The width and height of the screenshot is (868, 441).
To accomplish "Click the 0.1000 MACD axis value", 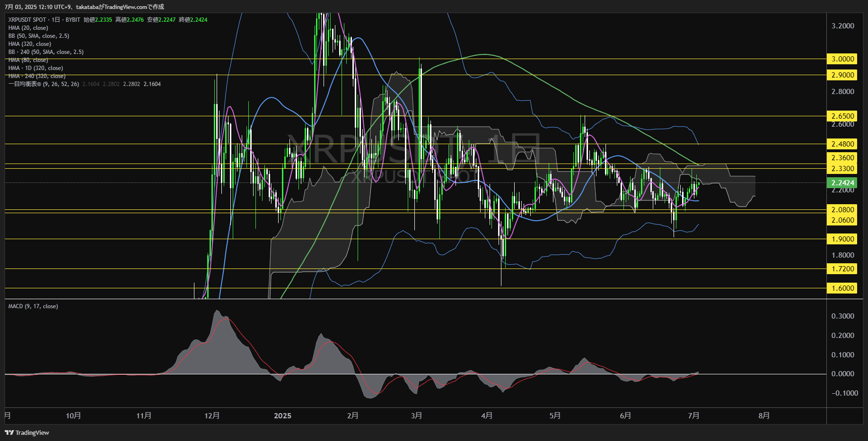I will coord(843,355).
